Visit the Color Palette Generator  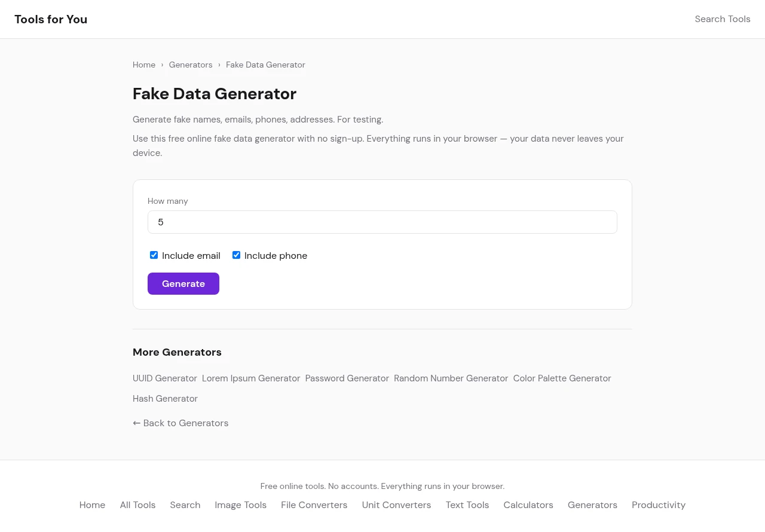(x=562, y=378)
